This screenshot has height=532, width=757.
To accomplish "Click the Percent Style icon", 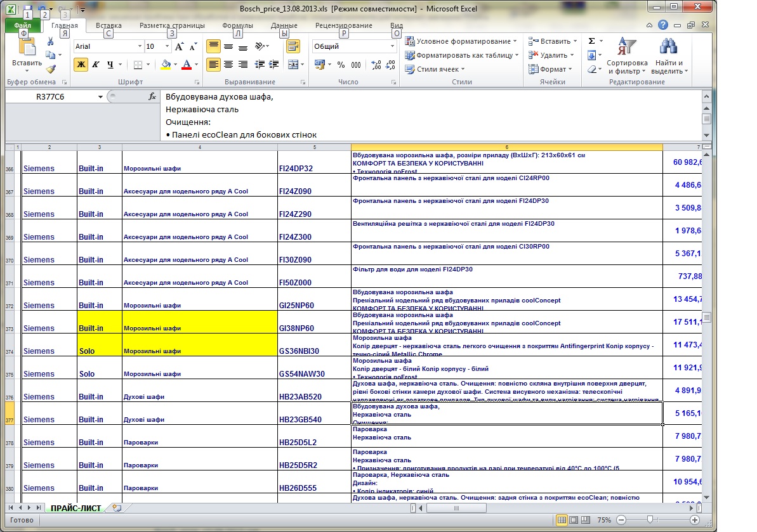I will 341,65.
